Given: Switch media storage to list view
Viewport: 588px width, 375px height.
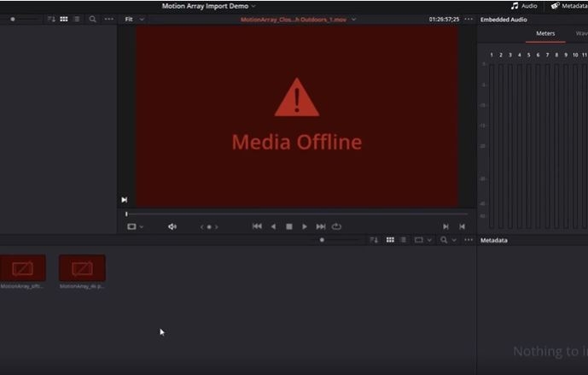Looking at the screenshot, I should (77, 19).
